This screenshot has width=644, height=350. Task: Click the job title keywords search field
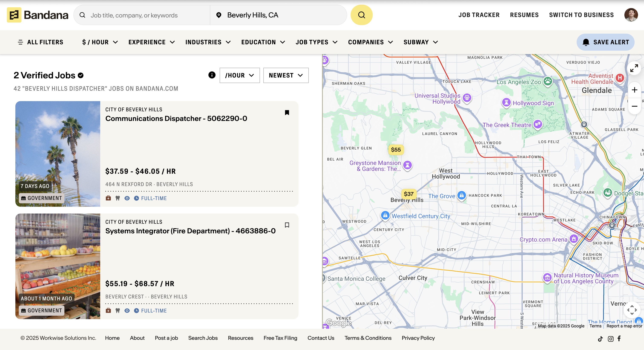pyautogui.click(x=148, y=15)
